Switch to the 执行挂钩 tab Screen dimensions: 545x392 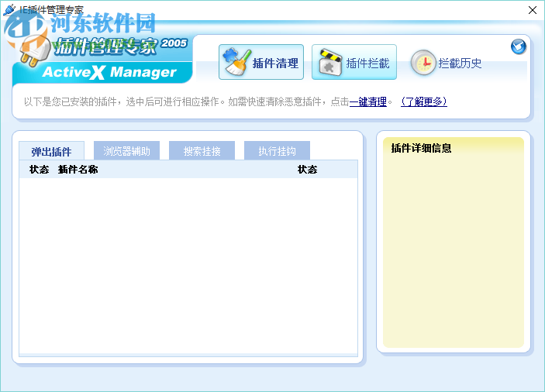click(x=277, y=151)
